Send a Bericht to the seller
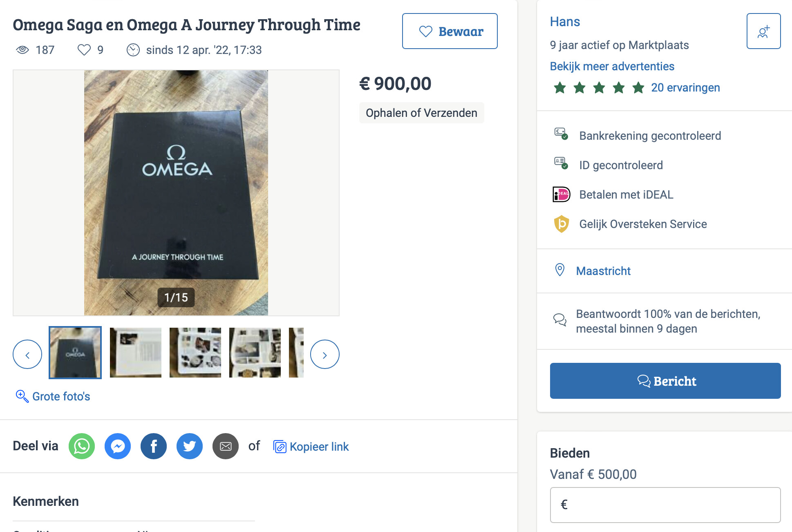Viewport: 792px width, 532px height. 665,381
